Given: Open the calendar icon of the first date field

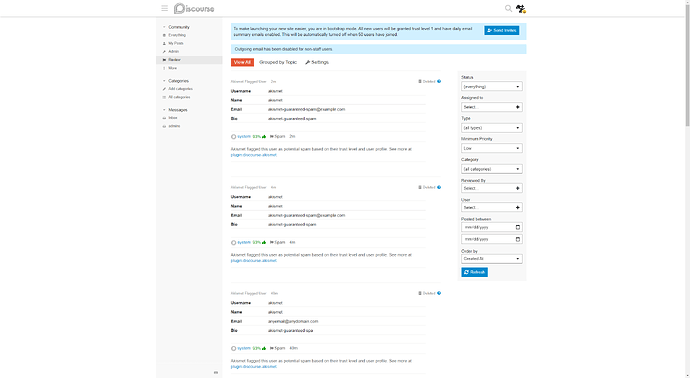Looking at the screenshot, I should (x=518, y=228).
